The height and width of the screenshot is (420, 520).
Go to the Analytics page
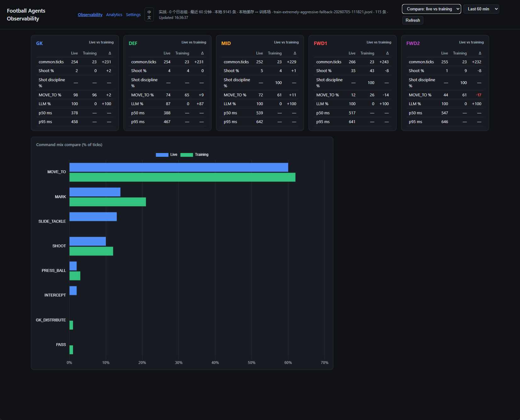pos(114,14)
